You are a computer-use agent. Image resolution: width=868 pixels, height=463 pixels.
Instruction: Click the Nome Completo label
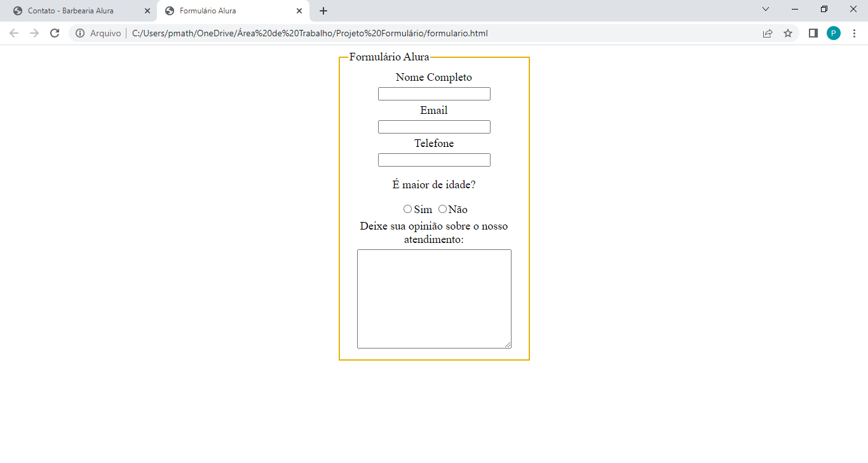pos(434,78)
